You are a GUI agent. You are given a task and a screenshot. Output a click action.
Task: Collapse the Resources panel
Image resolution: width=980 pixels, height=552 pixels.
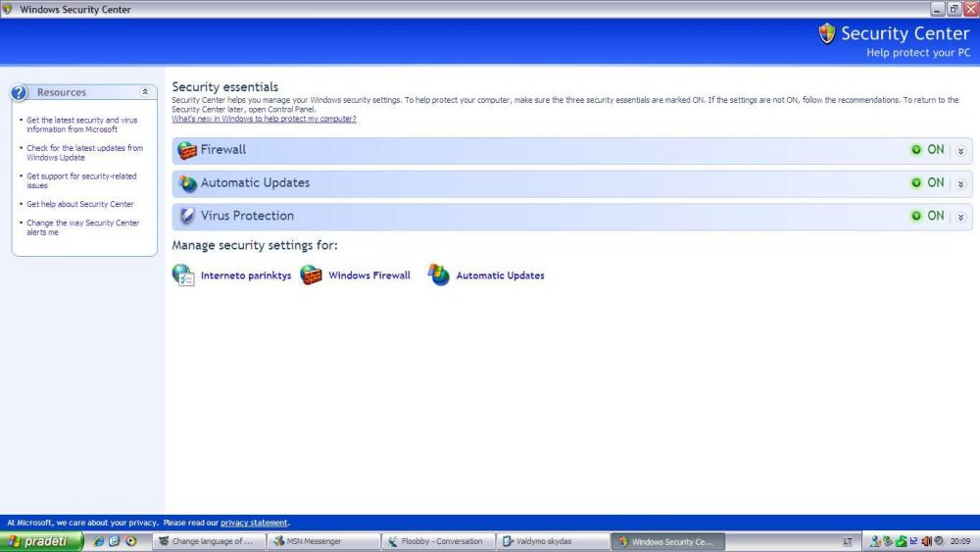coord(146,92)
